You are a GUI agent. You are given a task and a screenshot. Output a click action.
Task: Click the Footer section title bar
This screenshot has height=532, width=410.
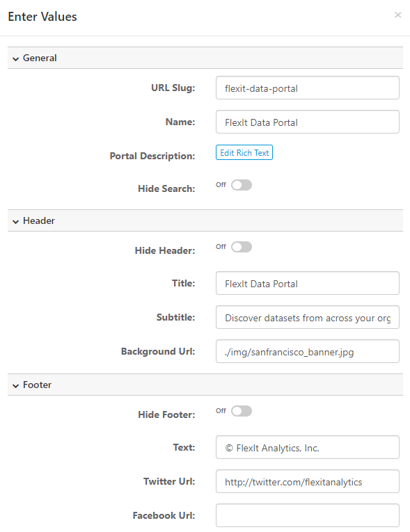tap(205, 385)
